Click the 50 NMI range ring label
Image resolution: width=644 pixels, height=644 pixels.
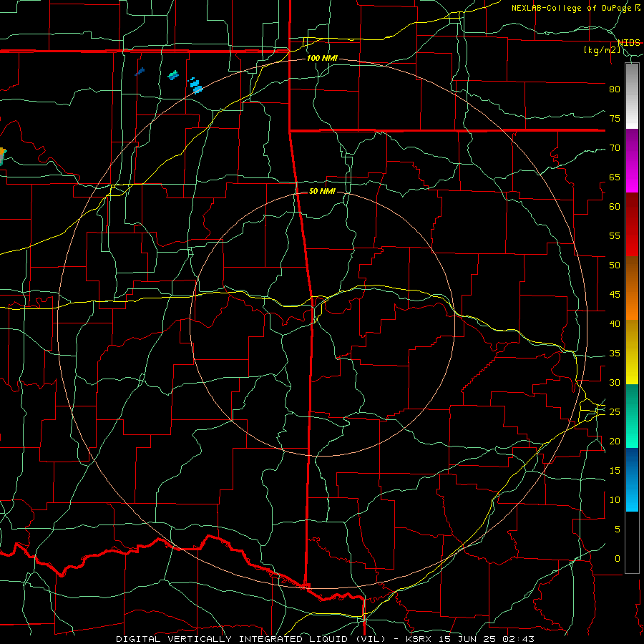(x=322, y=191)
